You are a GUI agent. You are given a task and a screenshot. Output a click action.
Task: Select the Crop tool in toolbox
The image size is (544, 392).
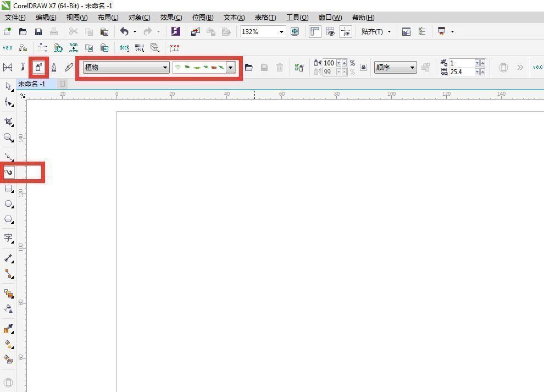(x=8, y=122)
